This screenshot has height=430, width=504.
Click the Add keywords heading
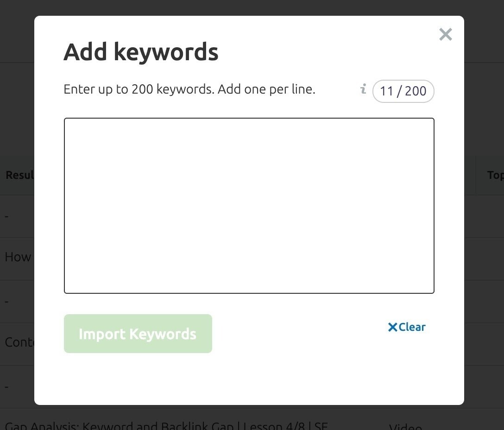coord(141,51)
